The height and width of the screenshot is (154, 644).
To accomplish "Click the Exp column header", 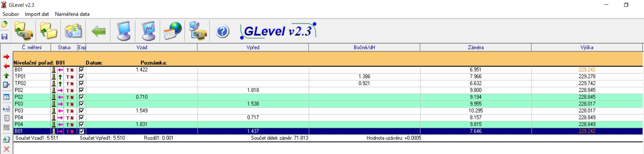I will click(82, 47).
